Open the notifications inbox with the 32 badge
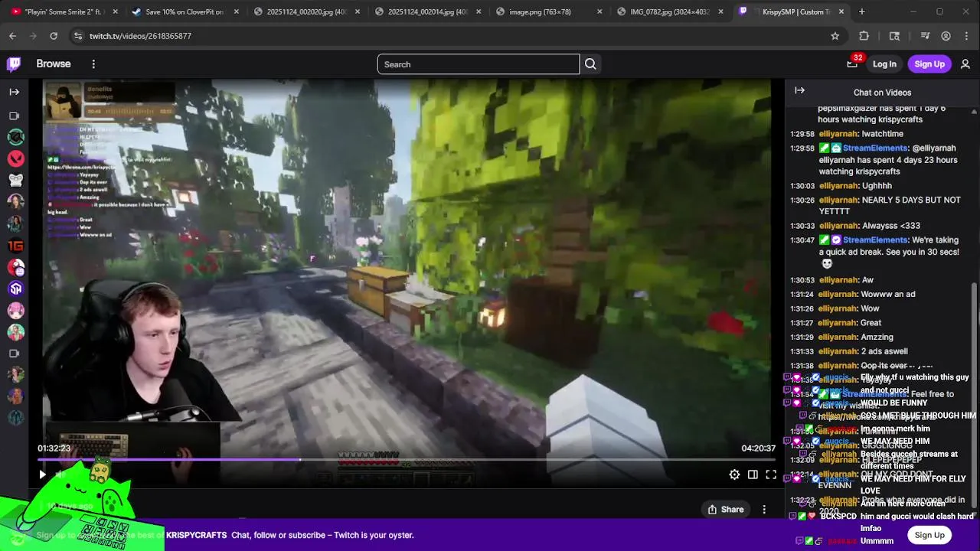This screenshot has height=551, width=980. [852, 64]
